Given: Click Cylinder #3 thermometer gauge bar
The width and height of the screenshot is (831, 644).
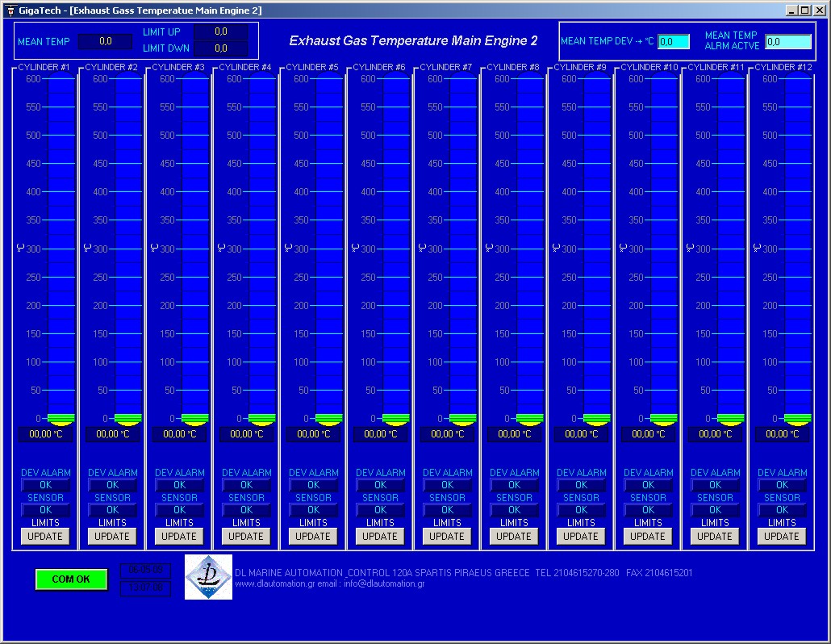Looking at the screenshot, I should (195, 242).
